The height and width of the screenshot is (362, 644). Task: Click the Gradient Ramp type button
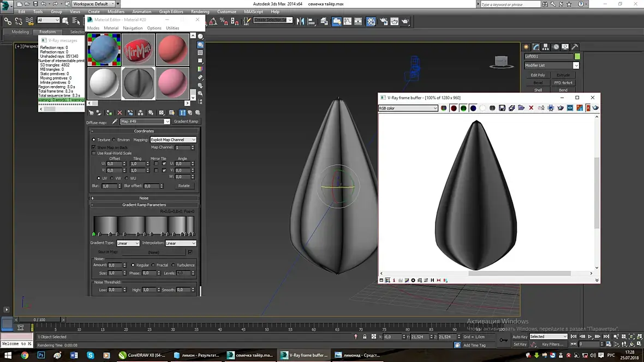(186, 122)
